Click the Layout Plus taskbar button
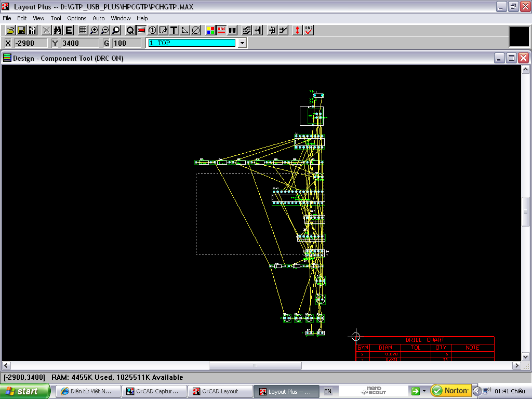This screenshot has height=399, width=532. (x=286, y=391)
